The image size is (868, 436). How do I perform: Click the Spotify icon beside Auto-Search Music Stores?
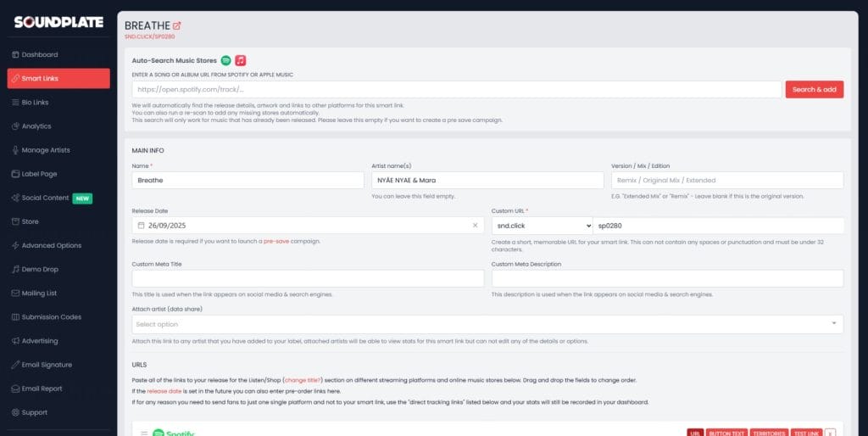pyautogui.click(x=226, y=60)
